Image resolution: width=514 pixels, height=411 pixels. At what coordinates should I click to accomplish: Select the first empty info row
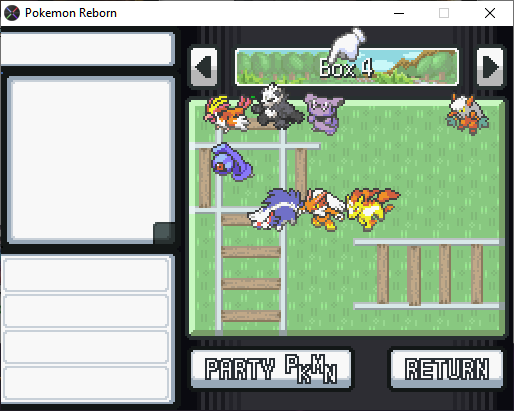click(x=86, y=274)
